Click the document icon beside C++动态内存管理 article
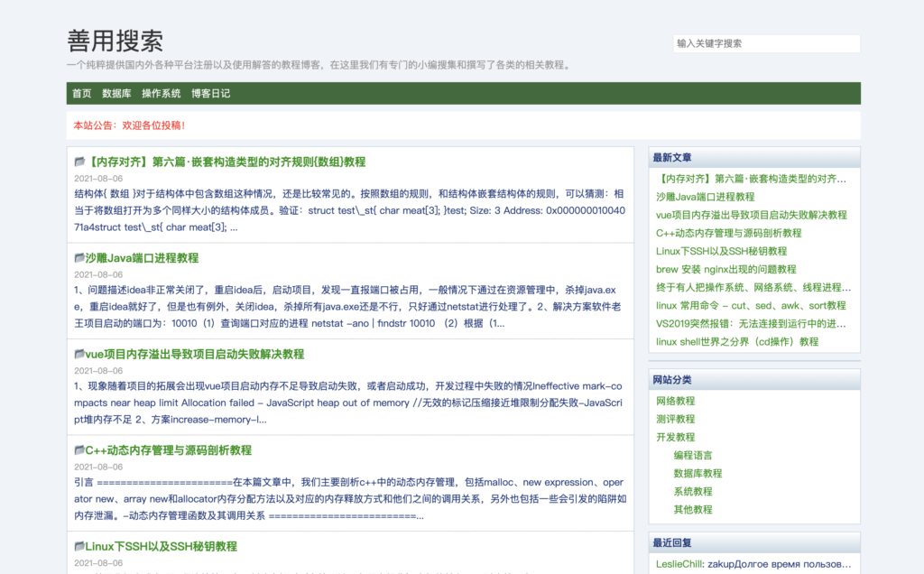 (79, 449)
